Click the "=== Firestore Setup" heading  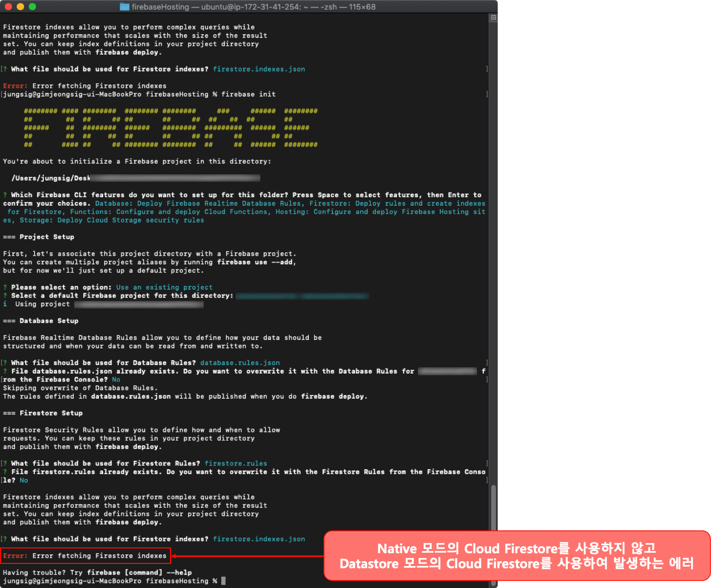pos(43,413)
